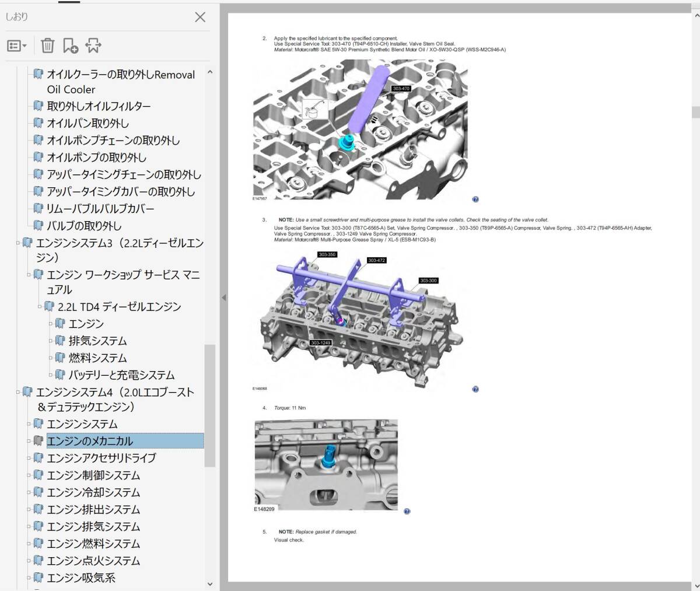
Task: Click the trash icon to delete bookmark
Action: coord(48,46)
